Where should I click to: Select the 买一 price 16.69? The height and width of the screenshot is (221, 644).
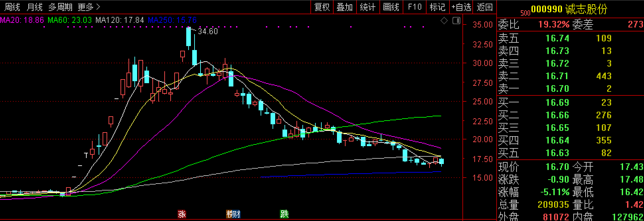tap(557, 103)
